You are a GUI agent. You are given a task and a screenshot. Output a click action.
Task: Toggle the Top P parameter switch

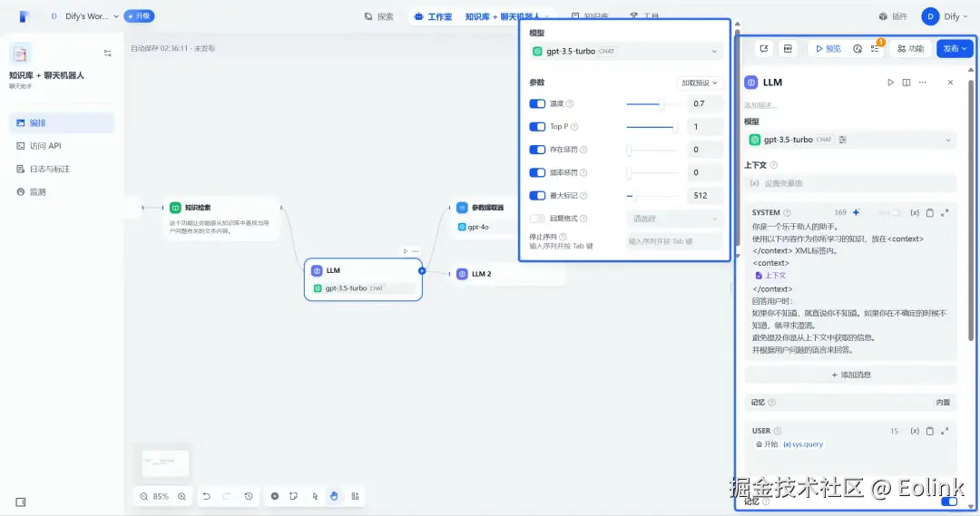point(537,127)
